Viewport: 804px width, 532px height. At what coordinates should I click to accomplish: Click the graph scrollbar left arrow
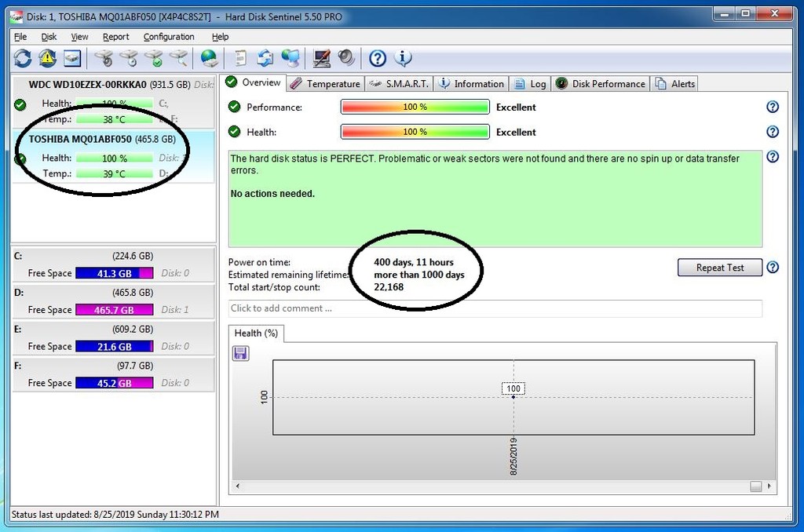(x=237, y=486)
